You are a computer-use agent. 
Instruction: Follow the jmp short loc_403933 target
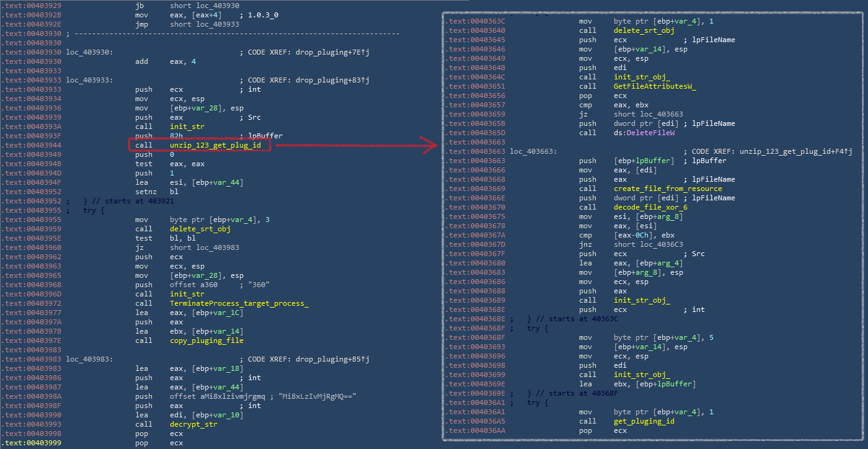click(x=204, y=24)
